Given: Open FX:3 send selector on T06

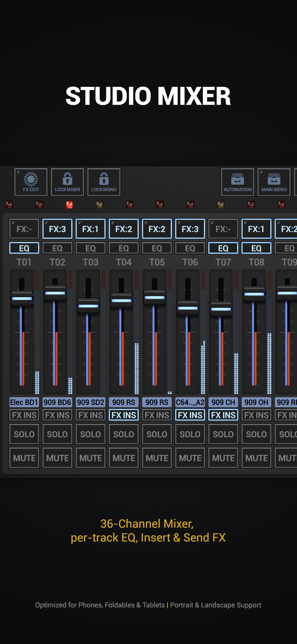Looking at the screenshot, I should pyautogui.click(x=190, y=229).
